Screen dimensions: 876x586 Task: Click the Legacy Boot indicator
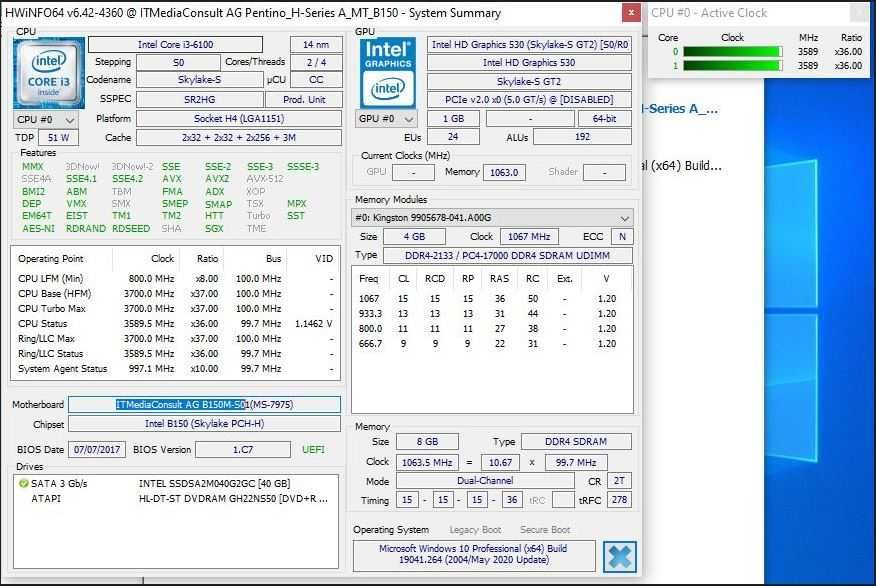coord(475,530)
